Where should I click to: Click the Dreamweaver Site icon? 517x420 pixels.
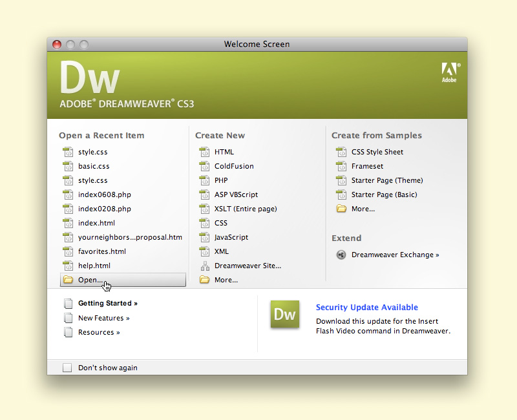[205, 266]
